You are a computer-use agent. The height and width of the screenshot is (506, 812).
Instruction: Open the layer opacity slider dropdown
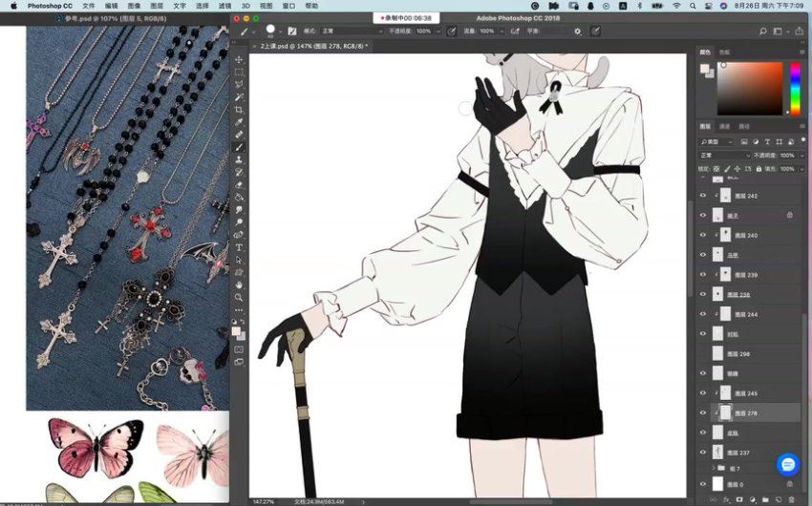point(801,156)
